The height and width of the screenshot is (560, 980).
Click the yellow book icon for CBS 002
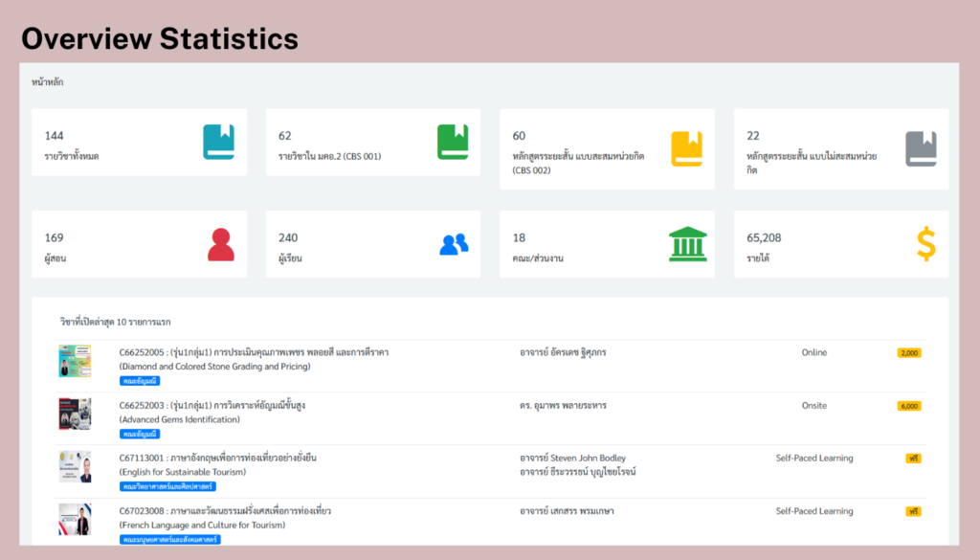(686, 148)
